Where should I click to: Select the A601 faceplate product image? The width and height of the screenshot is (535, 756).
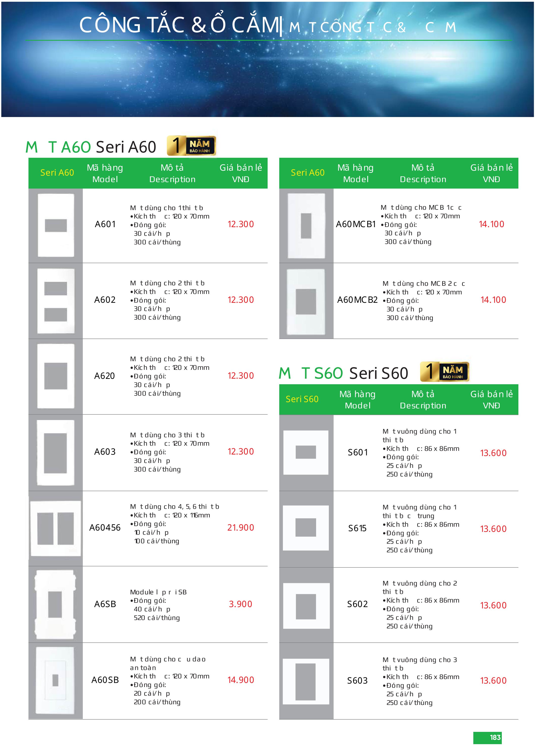[x=56, y=225]
